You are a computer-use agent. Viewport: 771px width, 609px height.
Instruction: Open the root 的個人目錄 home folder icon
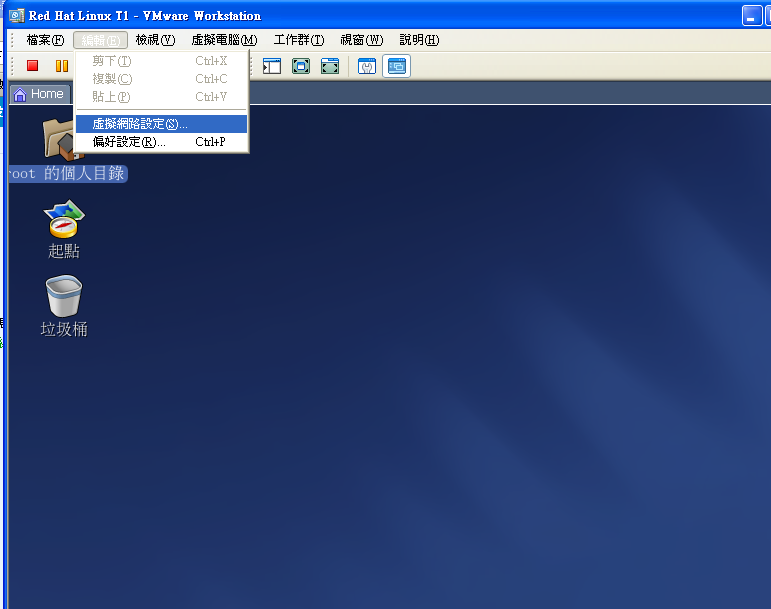[63, 140]
